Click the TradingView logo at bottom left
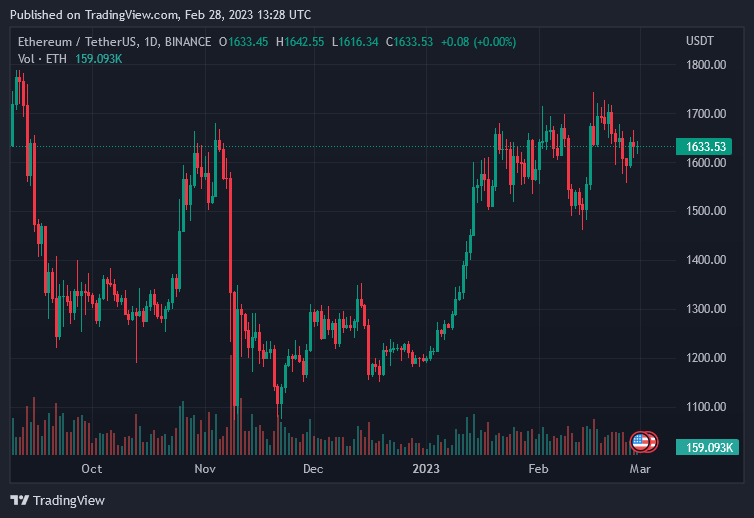Image resolution: width=754 pixels, height=518 pixels. (58, 500)
